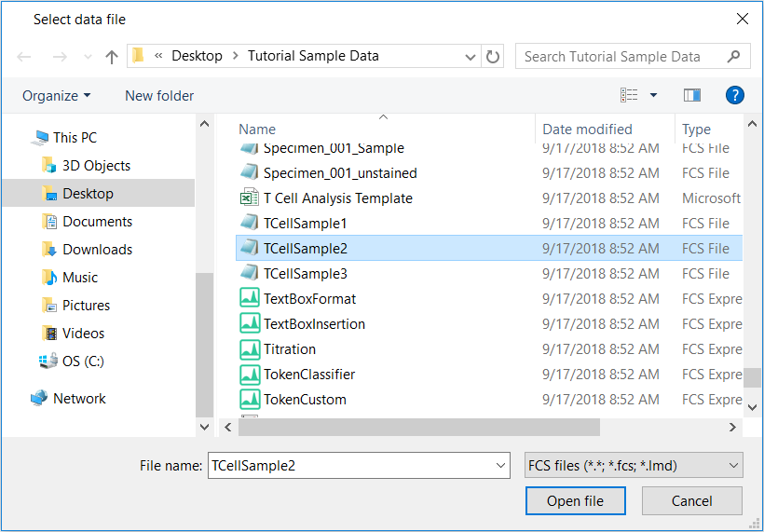This screenshot has width=764, height=532.
Task: Refresh the Tutorial Sample Data folder
Action: [x=493, y=57]
